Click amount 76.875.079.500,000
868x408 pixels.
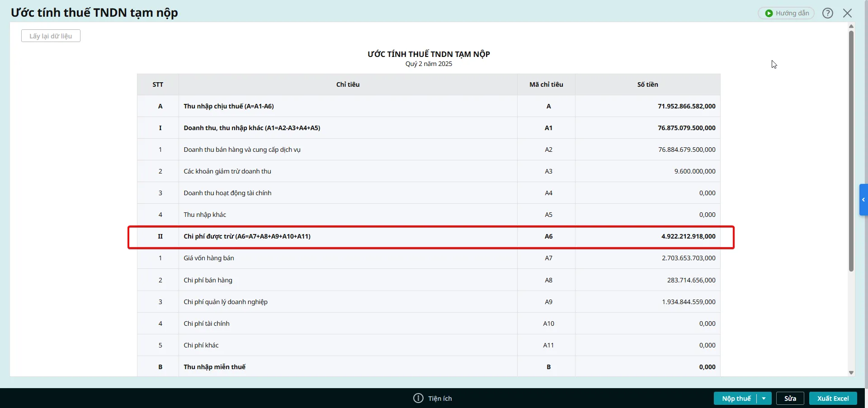click(686, 128)
